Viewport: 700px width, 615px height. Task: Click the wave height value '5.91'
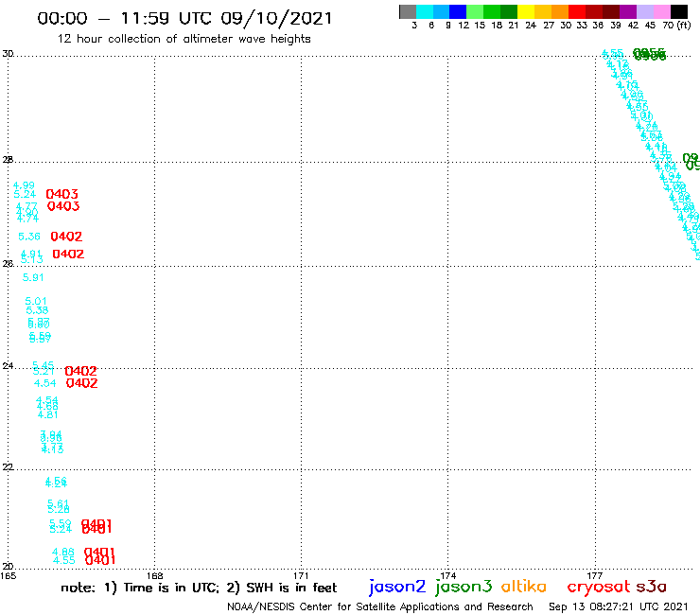(33, 277)
